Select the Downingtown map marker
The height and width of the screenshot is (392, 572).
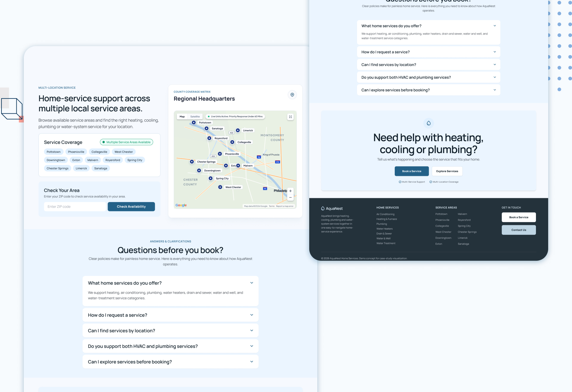point(199,170)
